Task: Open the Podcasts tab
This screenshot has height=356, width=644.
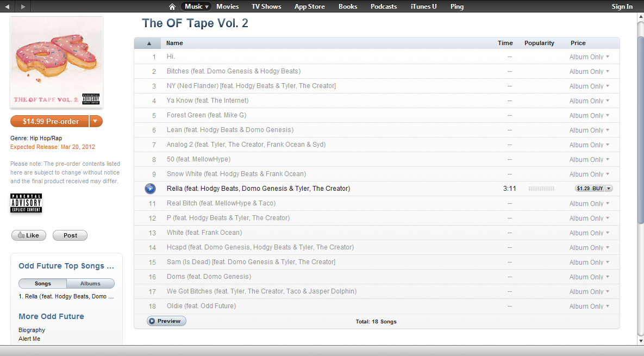Action: (384, 7)
